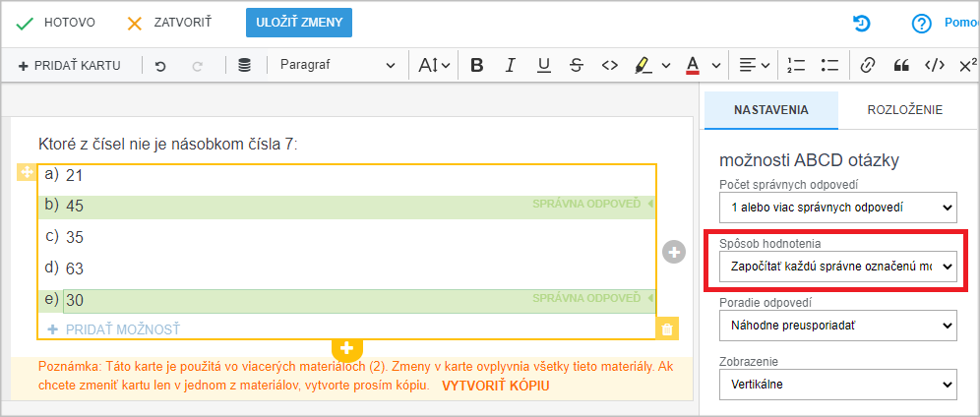Add an option with PRIDAŤ MOŽNOSŤ
This screenshot has width=980, height=417.
click(114, 329)
